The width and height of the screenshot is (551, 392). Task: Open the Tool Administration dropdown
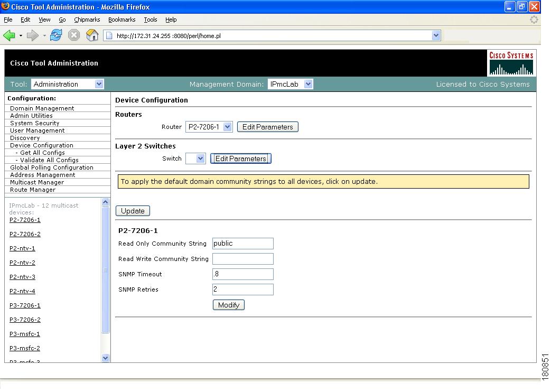[99, 84]
